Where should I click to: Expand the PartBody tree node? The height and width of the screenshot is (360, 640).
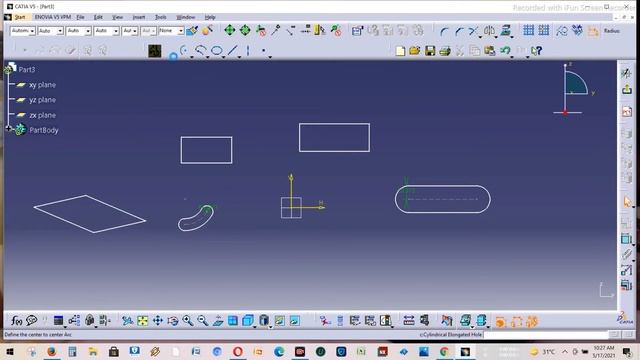[x=9, y=129]
